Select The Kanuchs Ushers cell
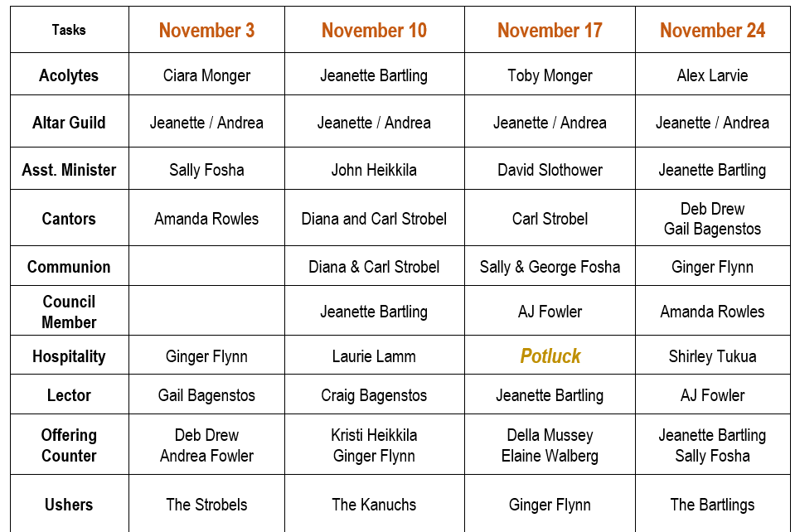The width and height of the screenshot is (795, 532). 374,504
